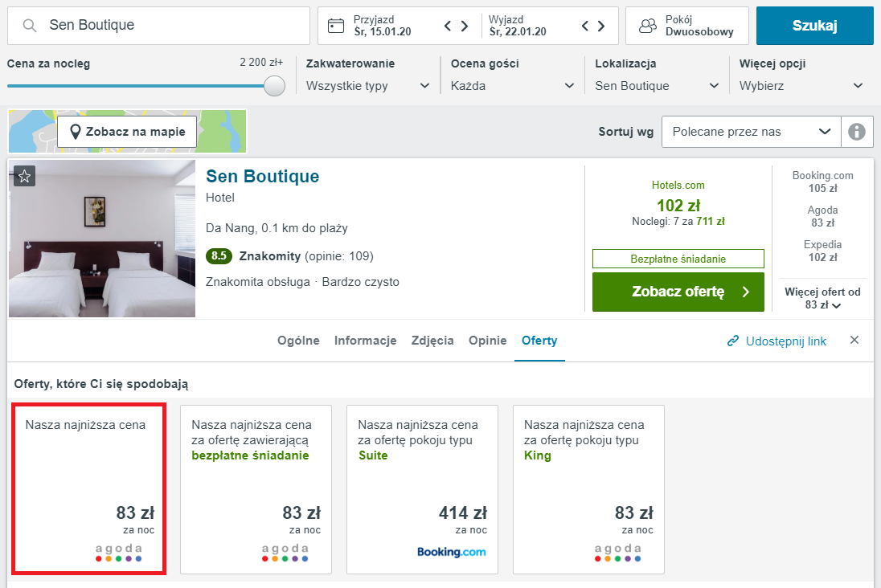This screenshot has width=881, height=588.
Task: Switch to Informacje tab
Action: point(365,341)
